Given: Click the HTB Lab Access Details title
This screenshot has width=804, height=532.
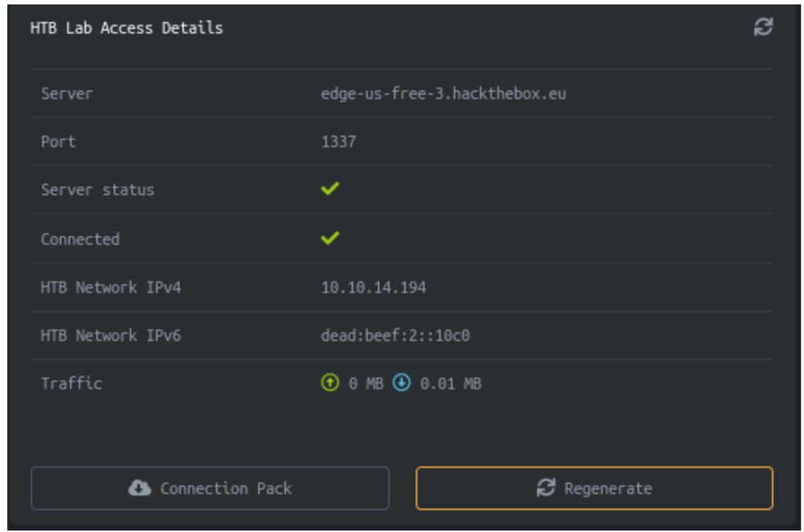Looking at the screenshot, I should click(x=126, y=28).
